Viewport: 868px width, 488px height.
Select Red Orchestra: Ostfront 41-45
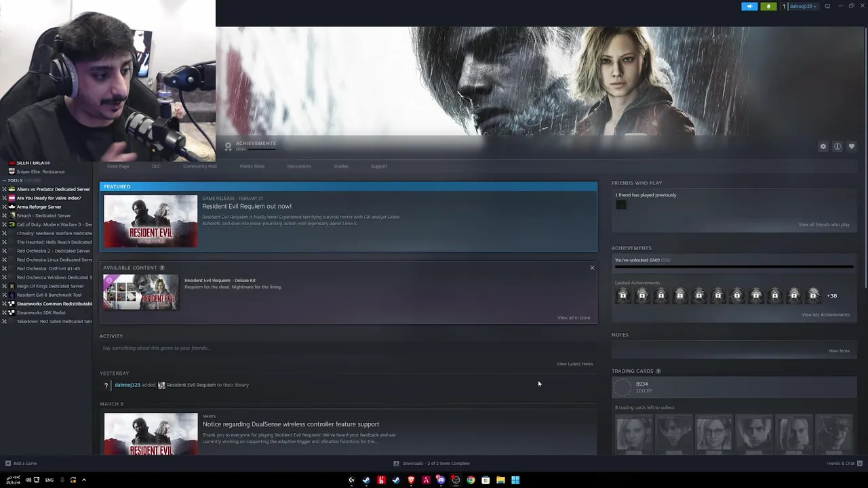(47, 268)
